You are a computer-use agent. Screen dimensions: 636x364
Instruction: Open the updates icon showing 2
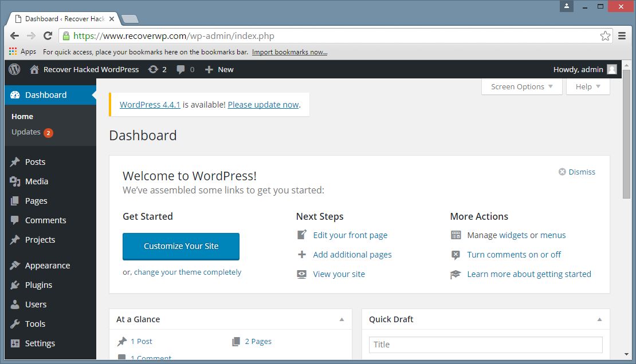[153, 69]
